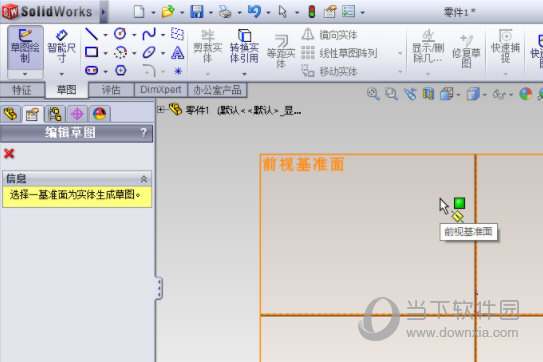Click the Rebuild traffic light icon
This screenshot has height=362, width=543.
[312, 12]
